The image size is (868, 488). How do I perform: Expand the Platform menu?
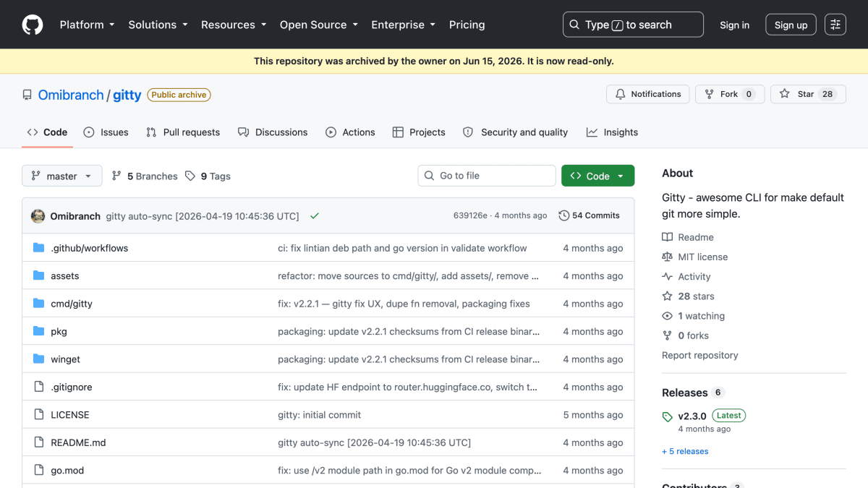pos(87,25)
